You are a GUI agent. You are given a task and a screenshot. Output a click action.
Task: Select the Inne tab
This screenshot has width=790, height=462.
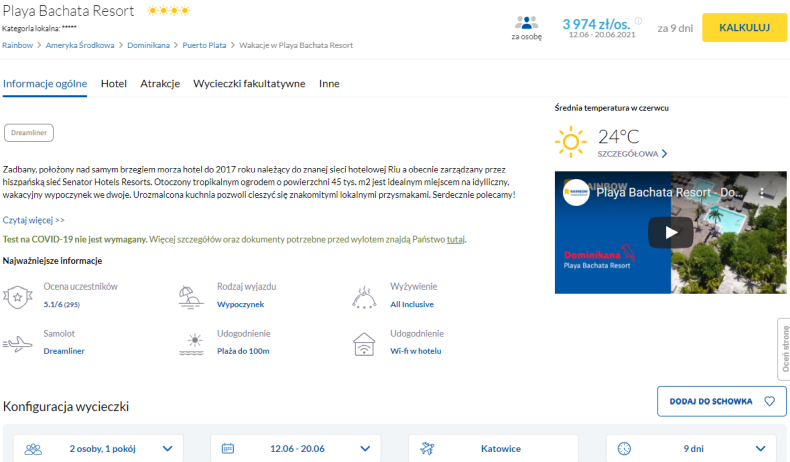point(329,84)
